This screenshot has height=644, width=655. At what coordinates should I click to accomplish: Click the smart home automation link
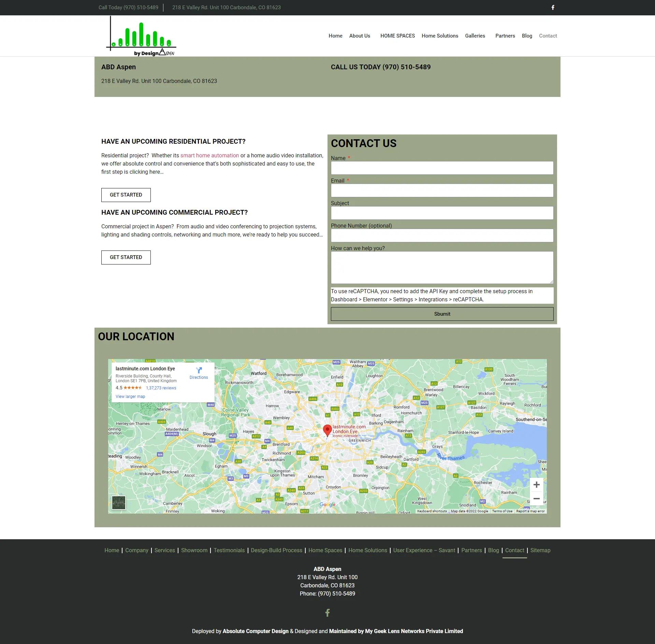[209, 156]
